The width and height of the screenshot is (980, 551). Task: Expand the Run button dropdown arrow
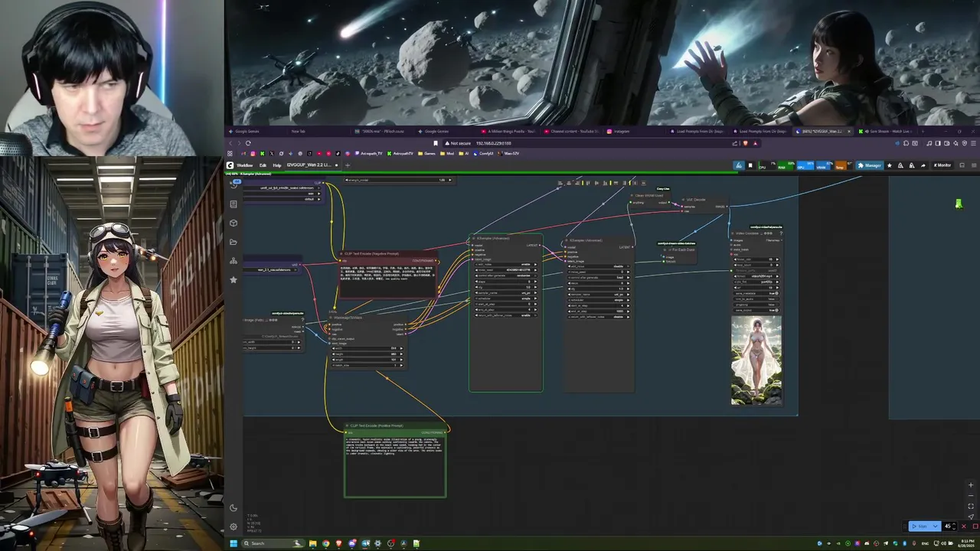[x=935, y=526]
